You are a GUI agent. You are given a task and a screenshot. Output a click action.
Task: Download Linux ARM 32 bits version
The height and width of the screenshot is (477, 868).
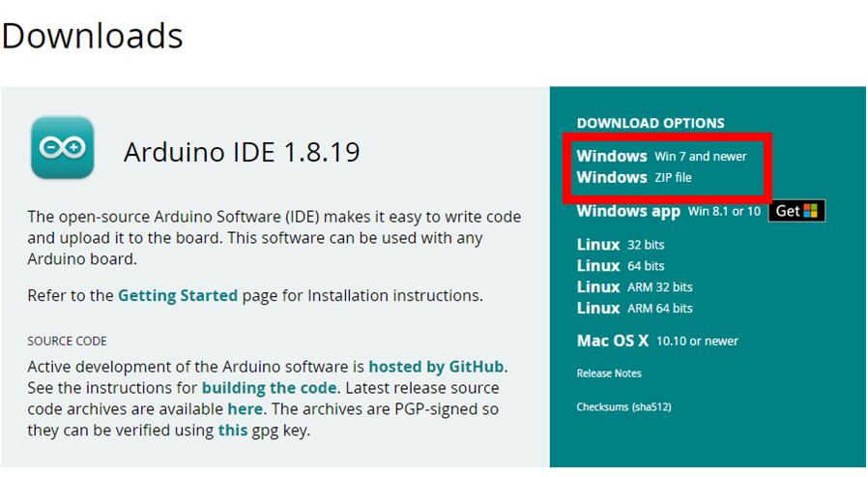(x=635, y=287)
